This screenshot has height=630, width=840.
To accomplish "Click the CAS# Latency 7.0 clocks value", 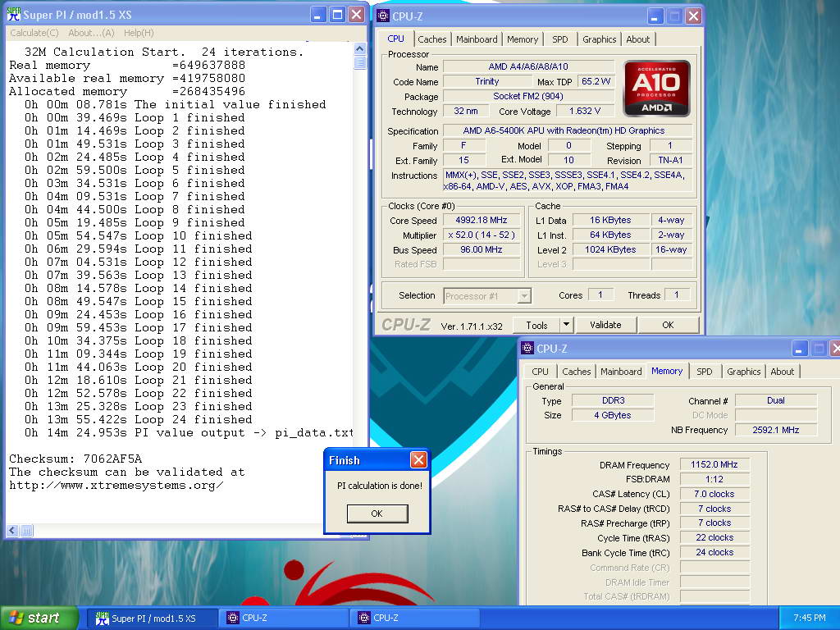I will click(x=714, y=494).
